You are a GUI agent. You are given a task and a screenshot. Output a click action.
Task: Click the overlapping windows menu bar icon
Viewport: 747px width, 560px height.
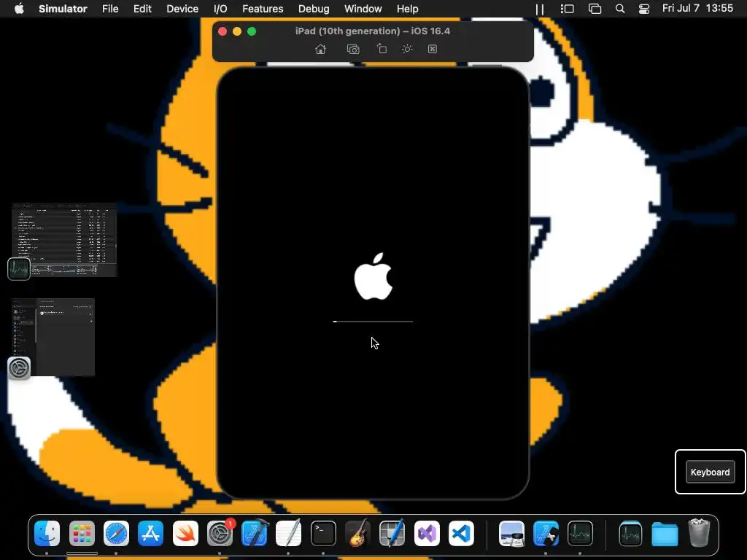595,9
